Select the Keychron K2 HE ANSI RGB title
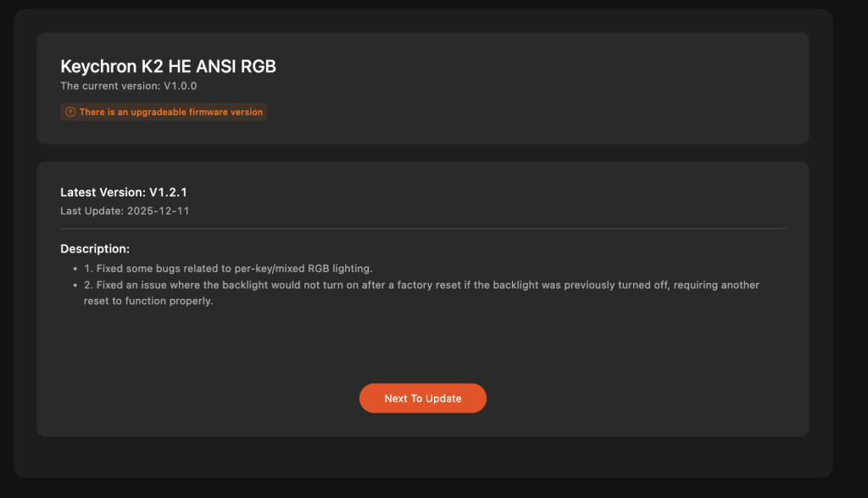 pyautogui.click(x=168, y=66)
